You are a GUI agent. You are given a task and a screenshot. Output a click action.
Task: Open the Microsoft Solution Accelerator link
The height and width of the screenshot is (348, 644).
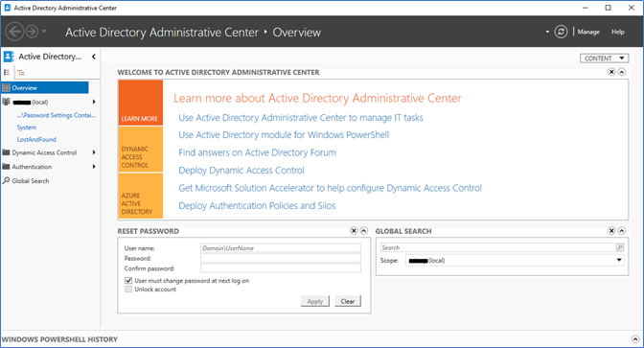pos(330,188)
